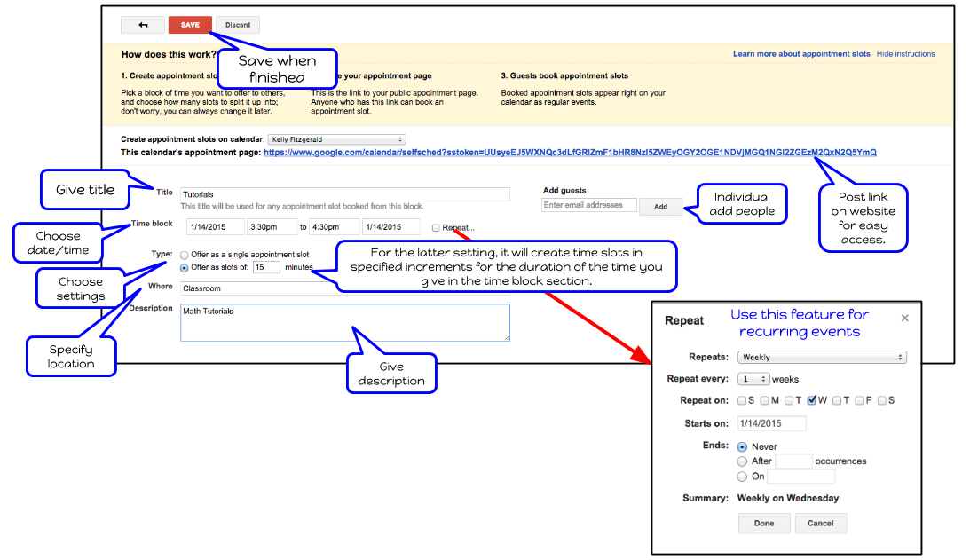Close the Repeat dialog
970x560 pixels.
coord(904,318)
